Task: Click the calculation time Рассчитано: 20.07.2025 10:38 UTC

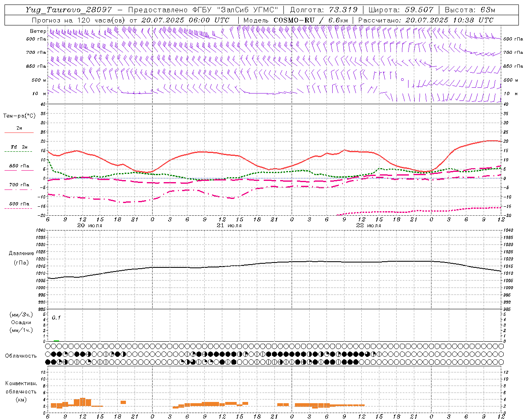Action: tap(426, 20)
